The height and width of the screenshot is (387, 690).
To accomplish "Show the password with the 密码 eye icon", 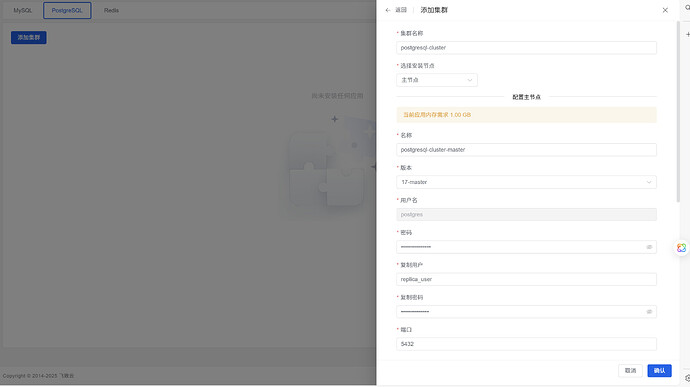I will [649, 247].
